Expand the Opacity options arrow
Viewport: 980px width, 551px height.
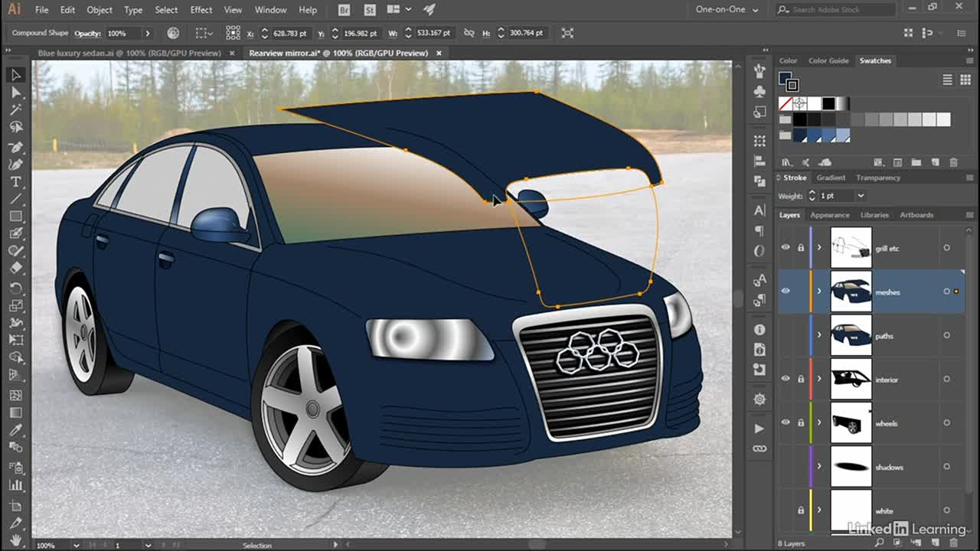(x=147, y=34)
